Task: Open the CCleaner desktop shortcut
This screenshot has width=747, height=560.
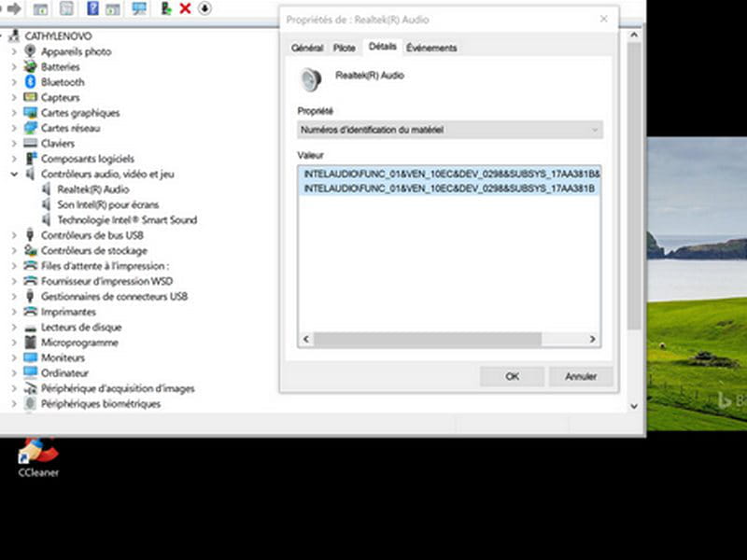Action: pyautogui.click(x=38, y=457)
